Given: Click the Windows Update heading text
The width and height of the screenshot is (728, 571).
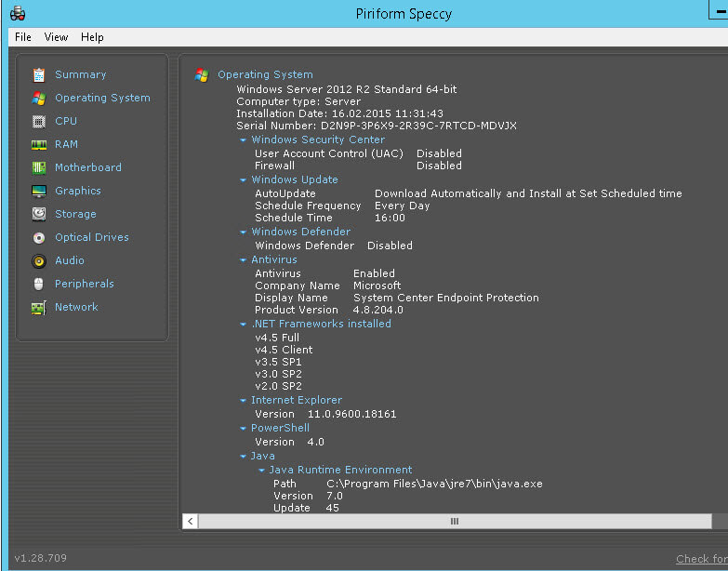Looking at the screenshot, I should tap(295, 179).
